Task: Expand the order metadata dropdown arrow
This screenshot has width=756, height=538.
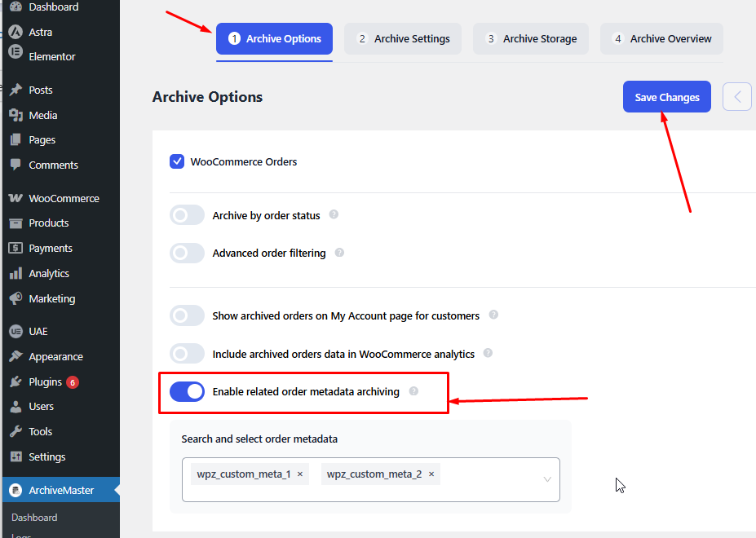Action: (x=547, y=479)
